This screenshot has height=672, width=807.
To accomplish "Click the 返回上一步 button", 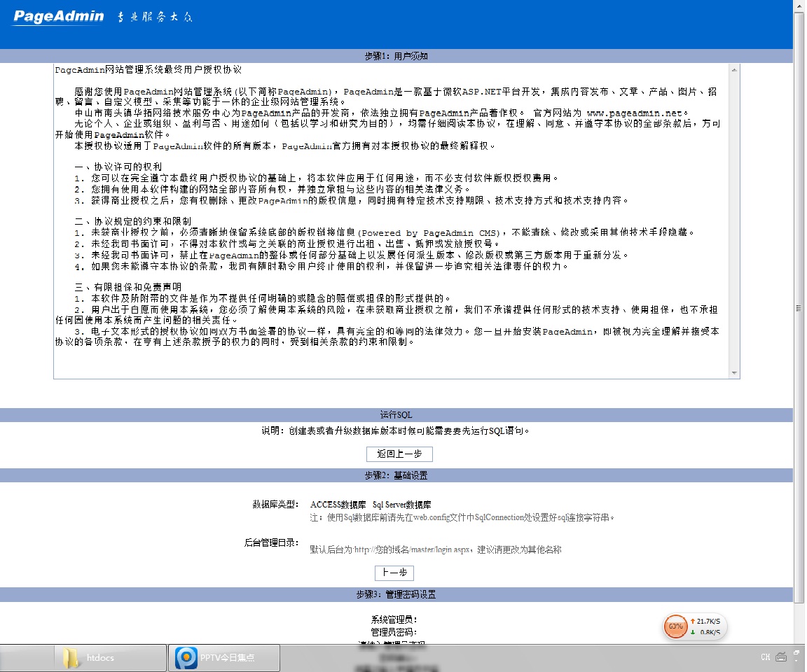I will click(x=399, y=454).
